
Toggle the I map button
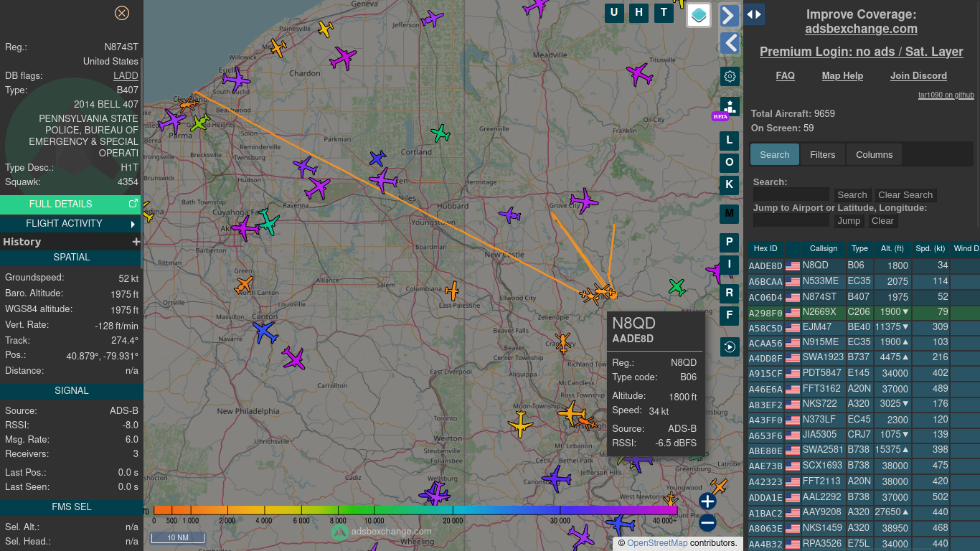click(x=730, y=265)
